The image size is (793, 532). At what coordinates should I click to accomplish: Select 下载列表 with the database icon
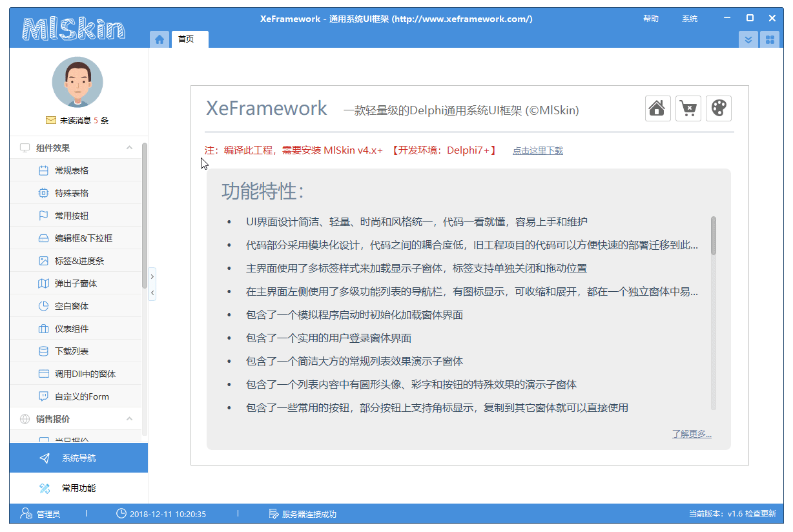tap(76, 351)
